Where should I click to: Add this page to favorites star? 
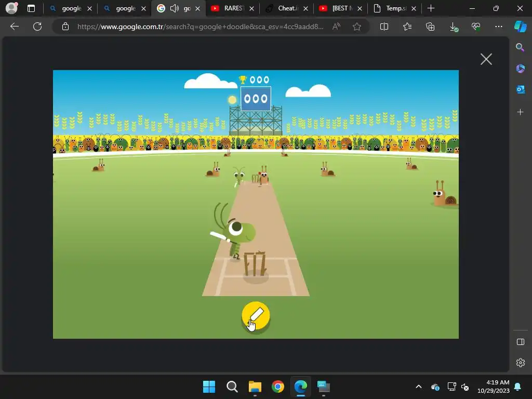356,26
